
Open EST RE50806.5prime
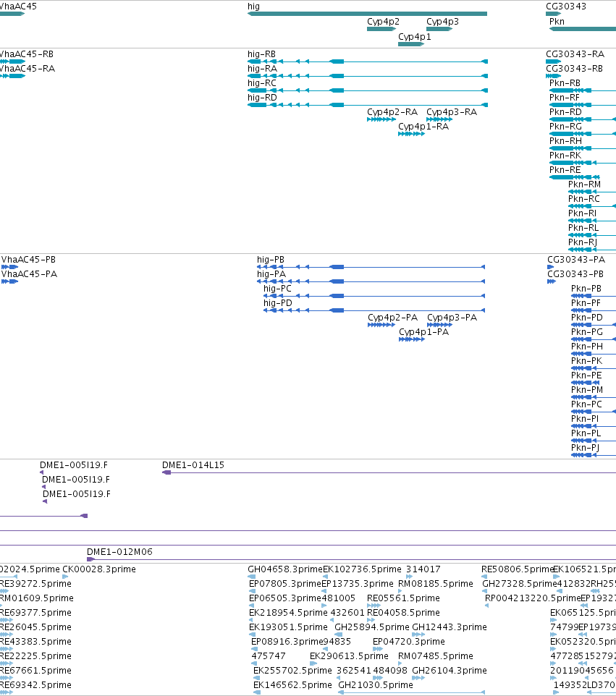484,577
